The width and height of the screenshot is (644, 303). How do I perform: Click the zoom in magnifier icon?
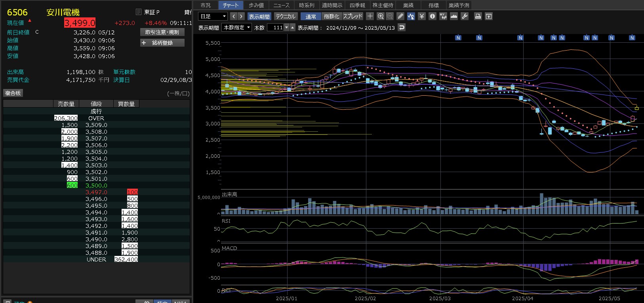tap(381, 16)
